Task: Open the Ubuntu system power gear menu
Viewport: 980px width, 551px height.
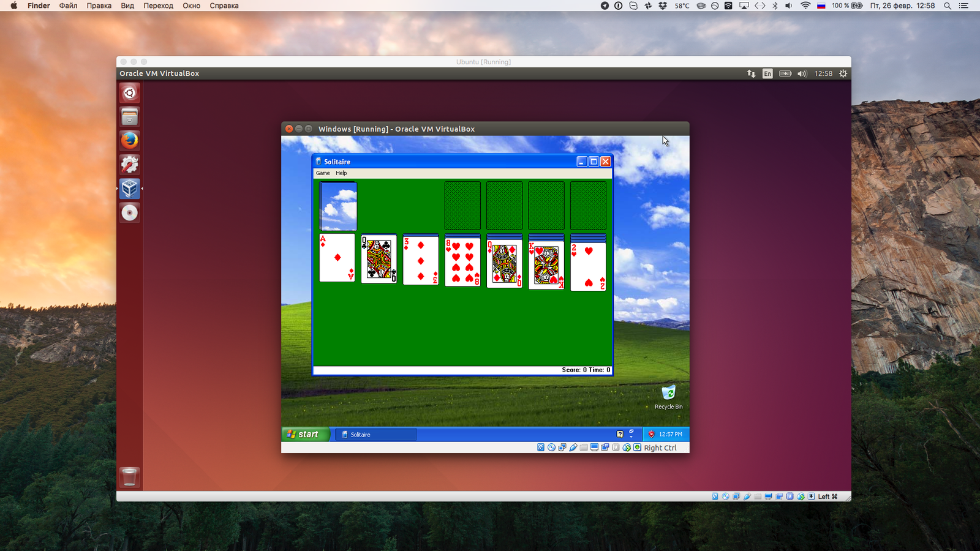Action: 843,73
